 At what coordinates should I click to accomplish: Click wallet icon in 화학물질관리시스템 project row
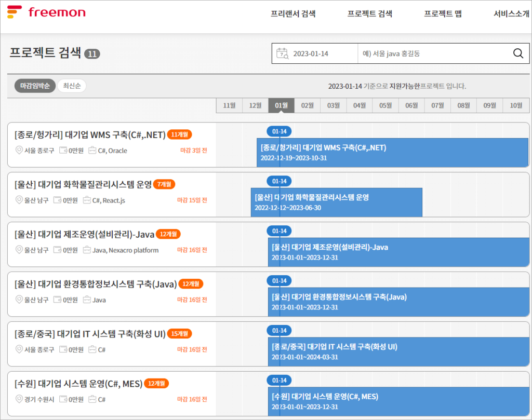pyautogui.click(x=57, y=200)
